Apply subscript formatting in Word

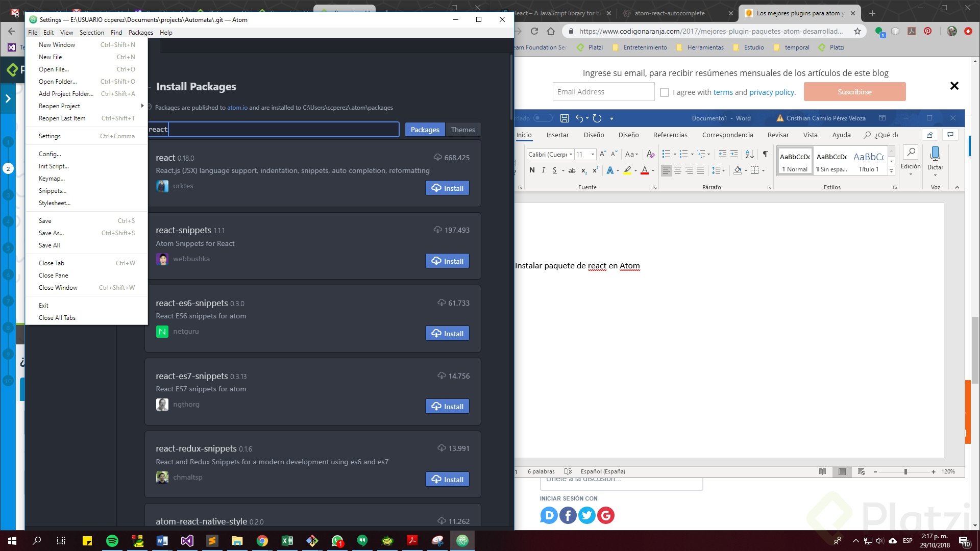click(584, 170)
